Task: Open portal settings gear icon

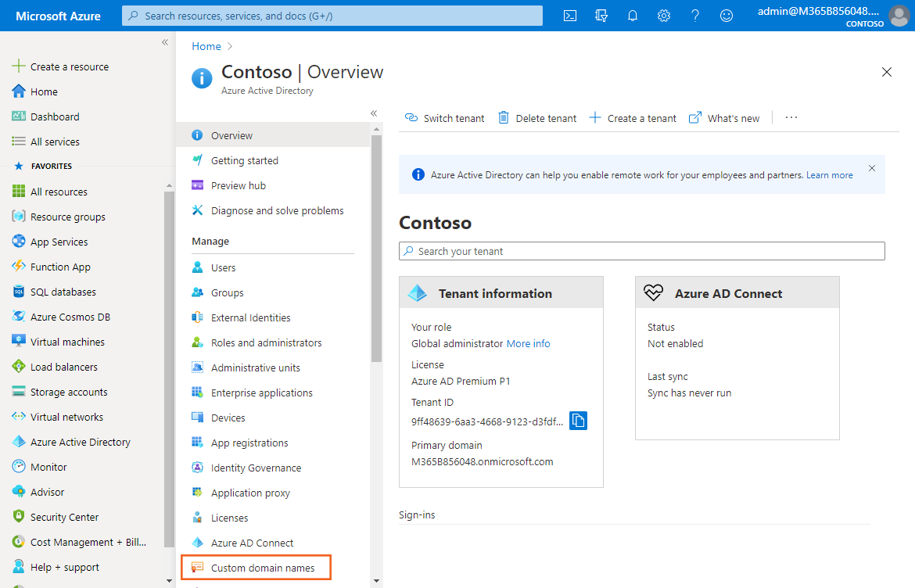Action: click(x=664, y=16)
